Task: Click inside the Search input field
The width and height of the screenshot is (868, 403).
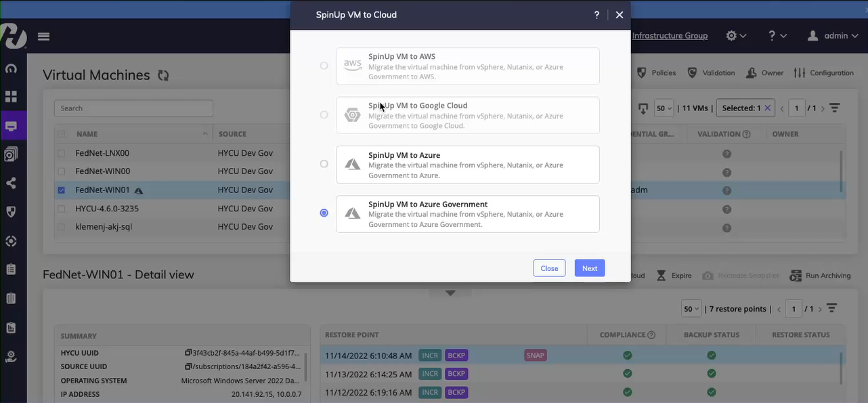Action: click(133, 108)
